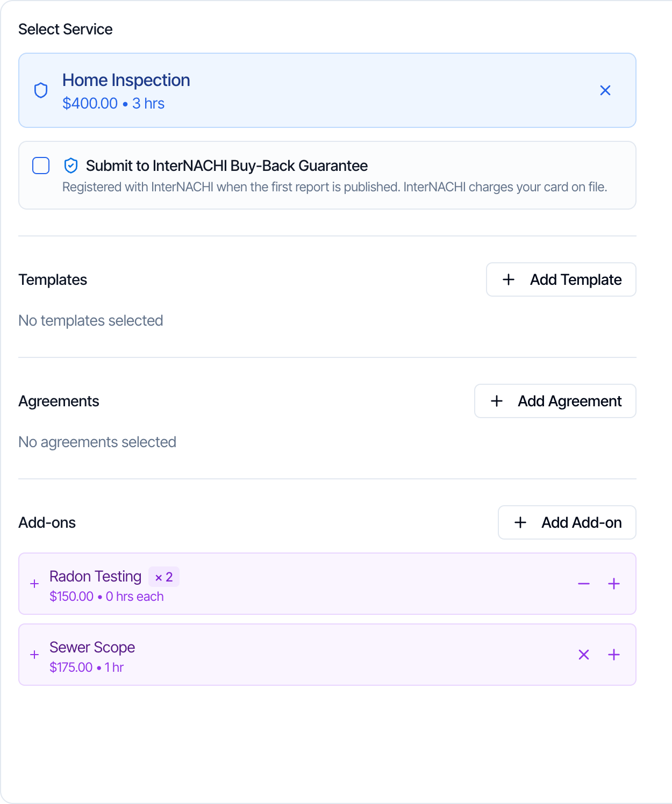Click the plus icon left of Radon Testing
This screenshot has height=804, width=672.
point(34,584)
